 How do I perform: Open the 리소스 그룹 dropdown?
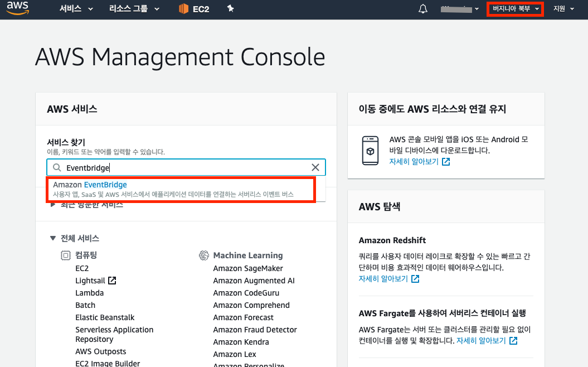coord(134,8)
